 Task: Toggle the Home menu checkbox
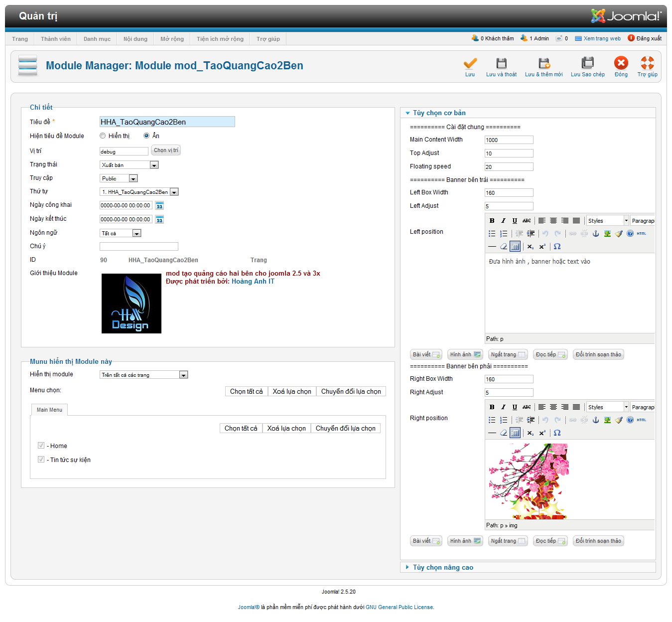coord(41,446)
